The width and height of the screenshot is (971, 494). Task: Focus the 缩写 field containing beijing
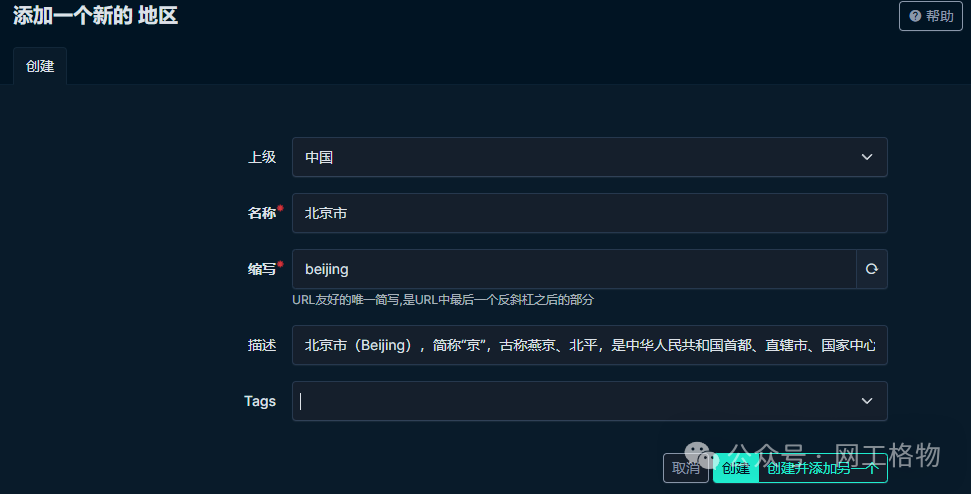coord(574,269)
